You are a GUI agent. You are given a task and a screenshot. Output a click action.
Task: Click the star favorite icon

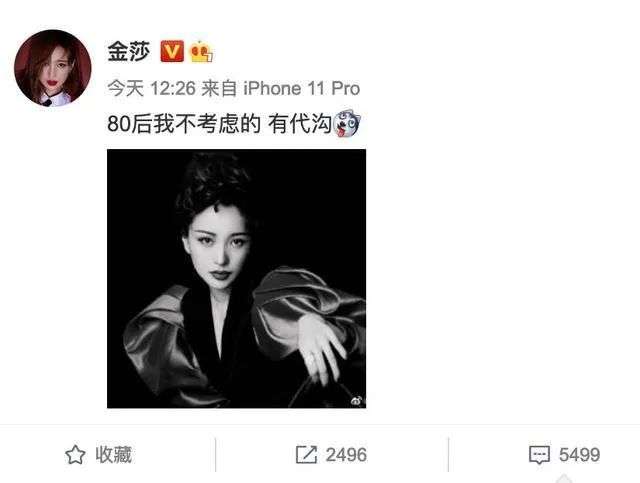[x=75, y=455]
